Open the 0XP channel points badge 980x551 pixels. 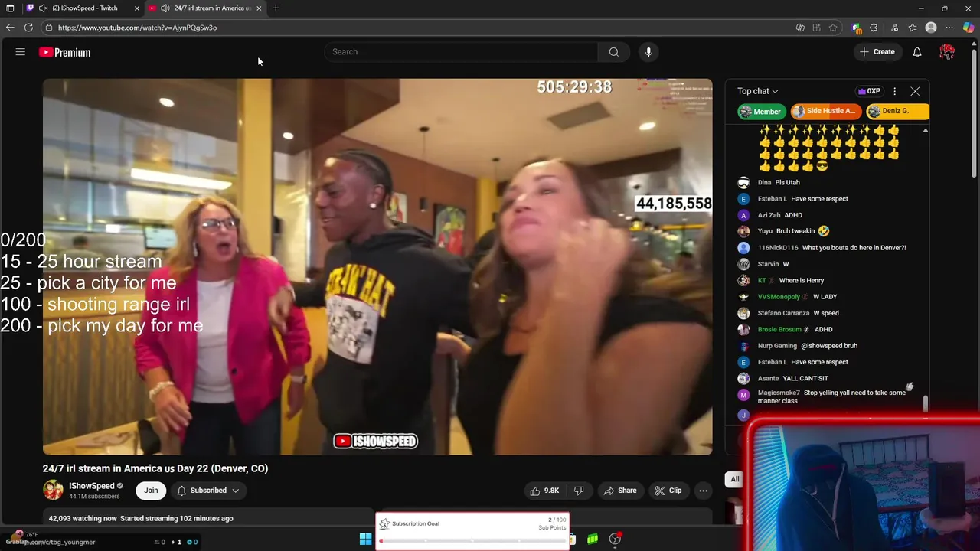click(869, 91)
